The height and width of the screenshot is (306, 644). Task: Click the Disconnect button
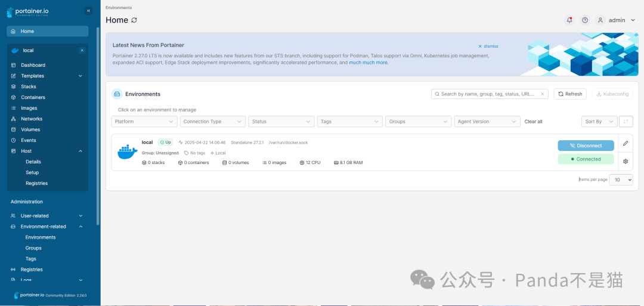tap(586, 146)
